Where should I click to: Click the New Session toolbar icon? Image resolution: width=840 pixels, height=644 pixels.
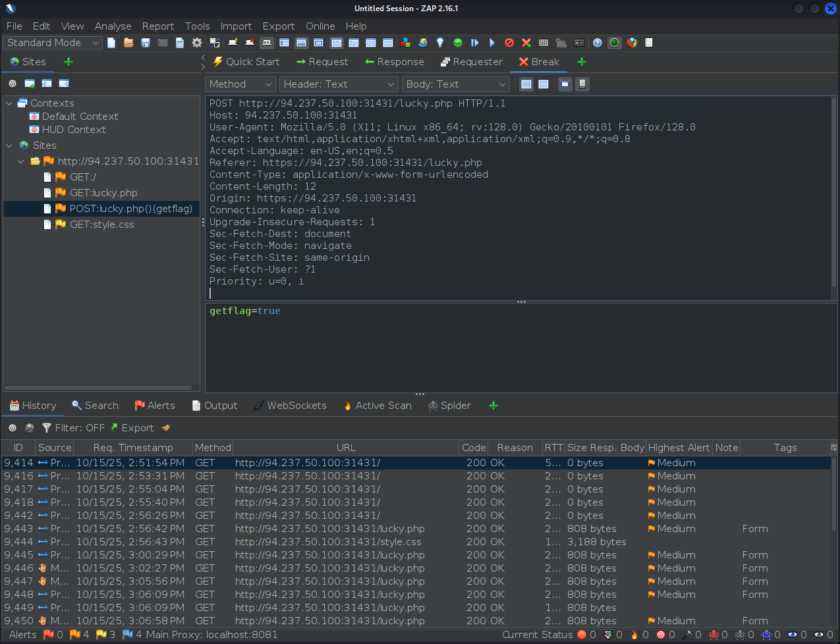coord(111,43)
